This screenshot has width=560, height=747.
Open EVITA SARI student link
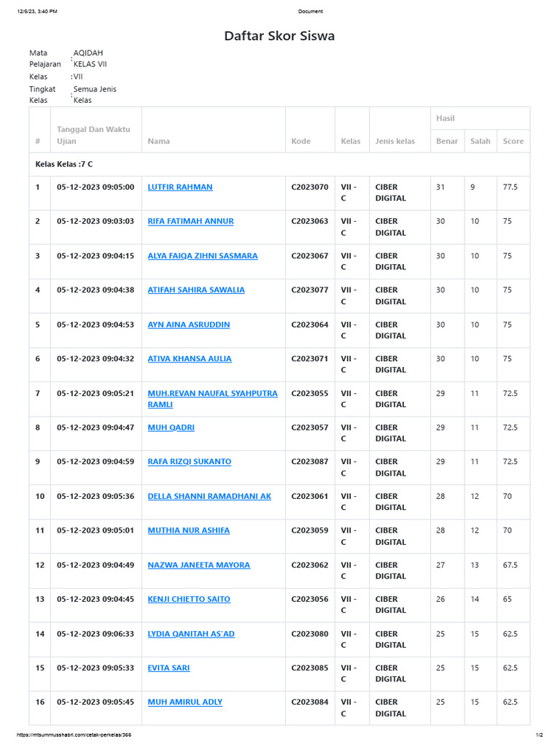(x=168, y=667)
